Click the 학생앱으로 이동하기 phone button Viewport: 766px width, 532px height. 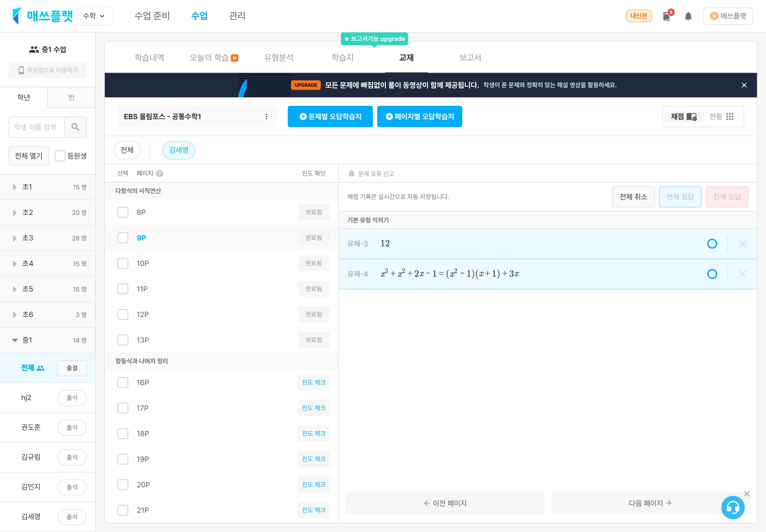48,70
